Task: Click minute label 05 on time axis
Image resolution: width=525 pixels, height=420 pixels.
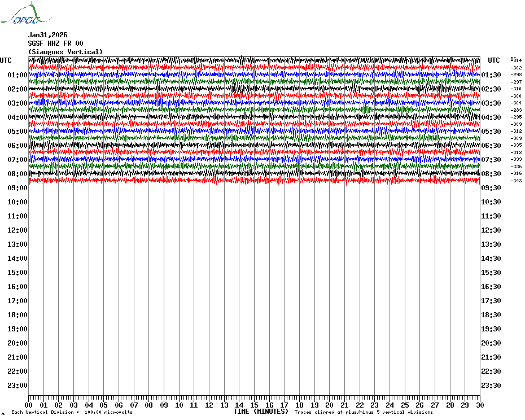Action: coord(104,405)
